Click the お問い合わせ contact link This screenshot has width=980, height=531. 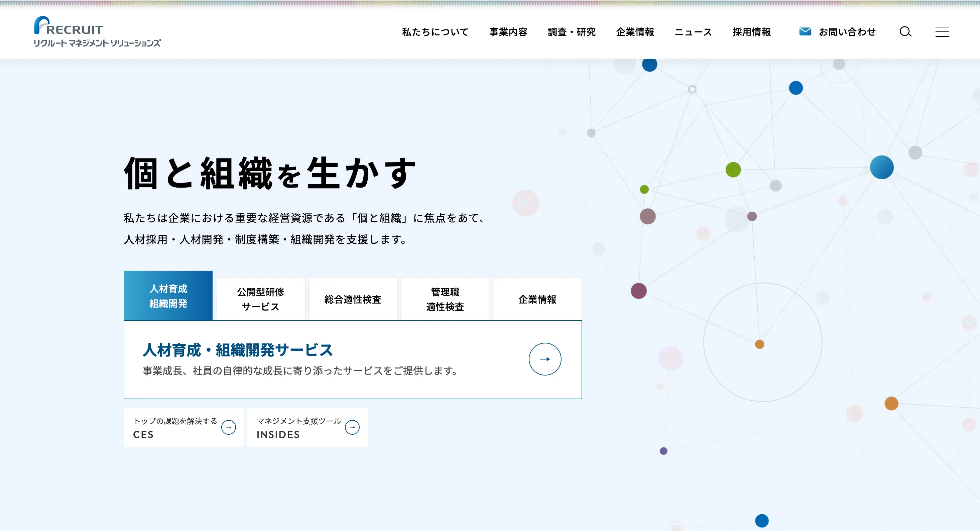[x=847, y=32]
